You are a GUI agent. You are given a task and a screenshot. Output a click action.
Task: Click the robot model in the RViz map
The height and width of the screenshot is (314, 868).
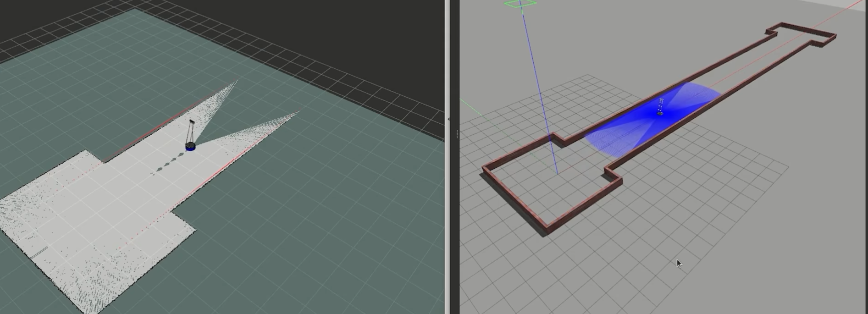tap(190, 146)
